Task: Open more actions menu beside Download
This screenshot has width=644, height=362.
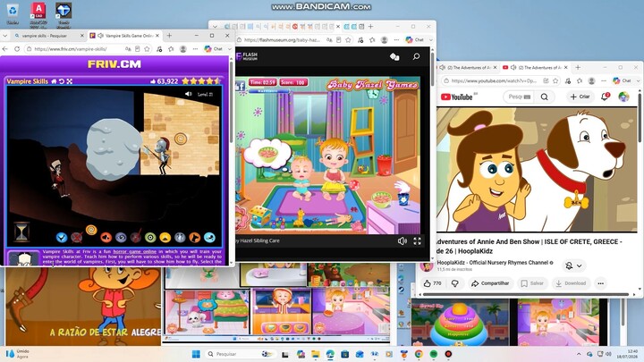Action: (600, 283)
